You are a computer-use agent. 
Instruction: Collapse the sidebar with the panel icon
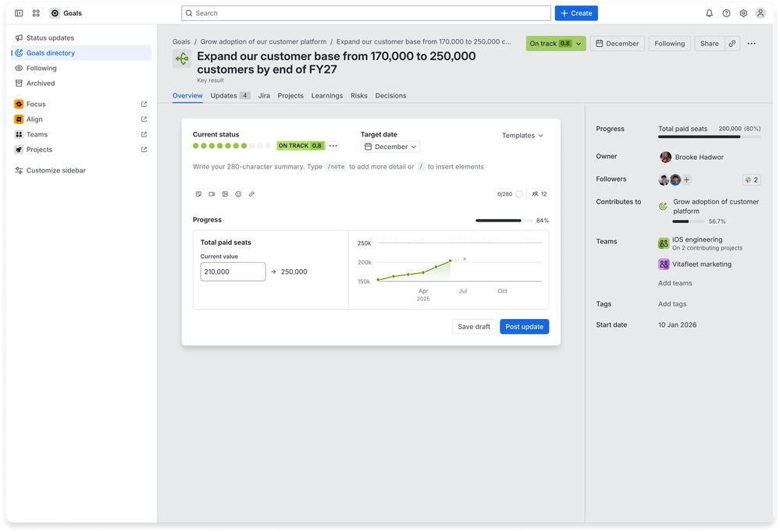point(19,13)
